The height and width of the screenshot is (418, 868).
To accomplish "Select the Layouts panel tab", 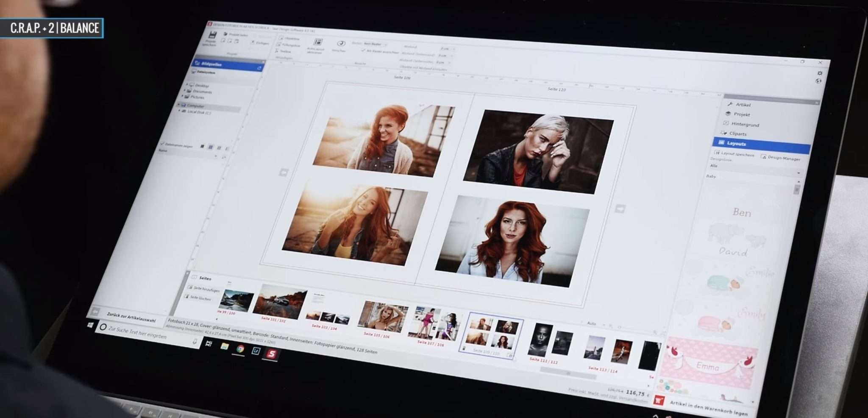I will pyautogui.click(x=762, y=145).
